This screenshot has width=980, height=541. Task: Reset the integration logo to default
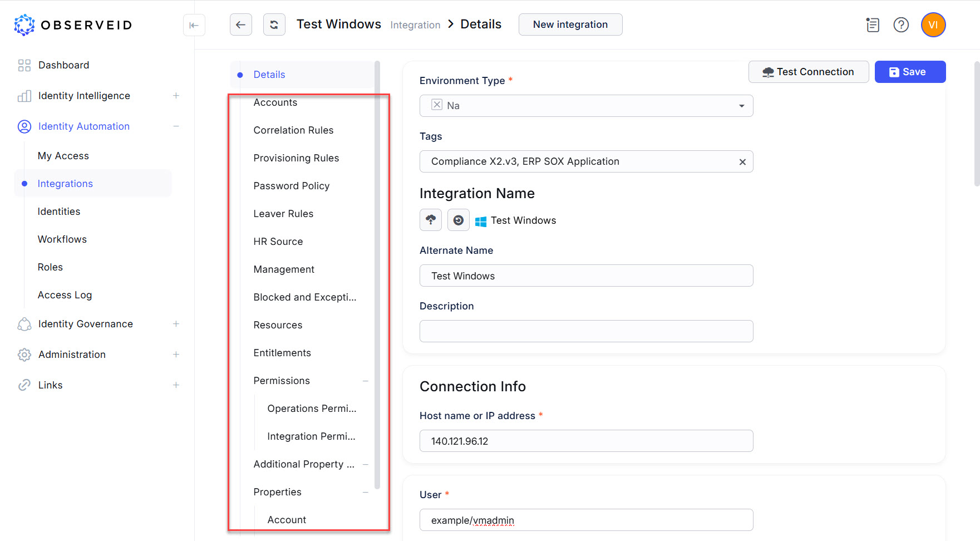[x=458, y=220]
